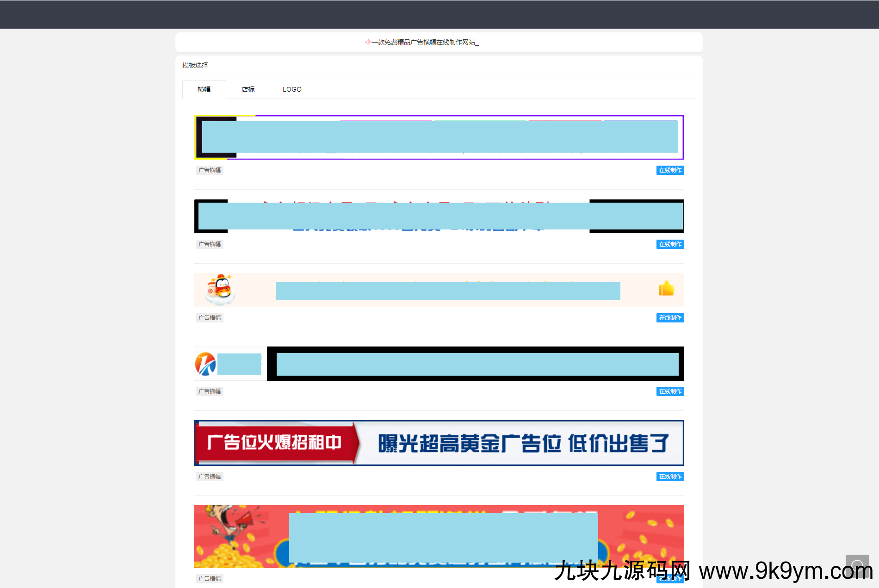Click the 广告横幅 tag under the 广告位火爆招租中 banner
Screen dimensions: 879x588
[210, 477]
